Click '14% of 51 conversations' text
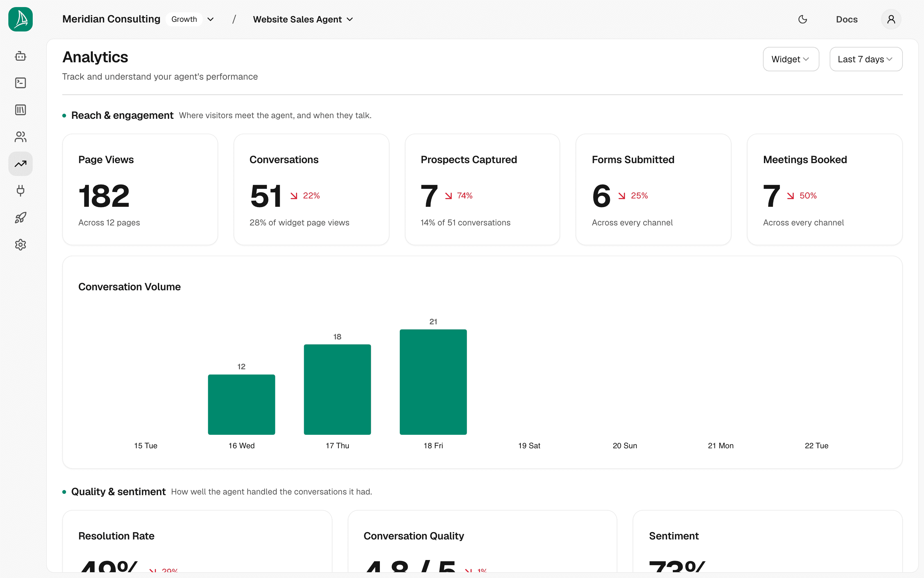Image resolution: width=924 pixels, height=578 pixels. point(466,223)
